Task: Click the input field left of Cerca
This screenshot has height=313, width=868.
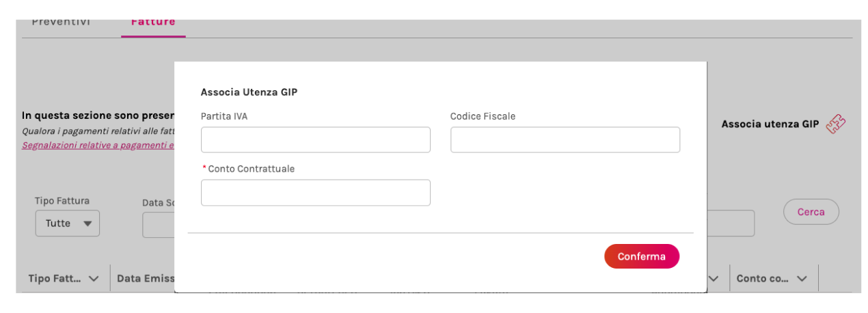Action: tap(731, 223)
